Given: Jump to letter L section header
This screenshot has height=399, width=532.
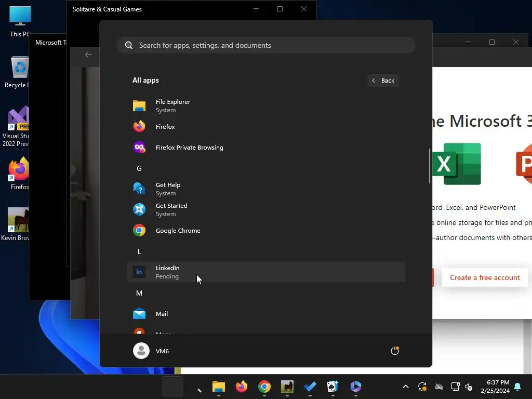Looking at the screenshot, I should [139, 251].
